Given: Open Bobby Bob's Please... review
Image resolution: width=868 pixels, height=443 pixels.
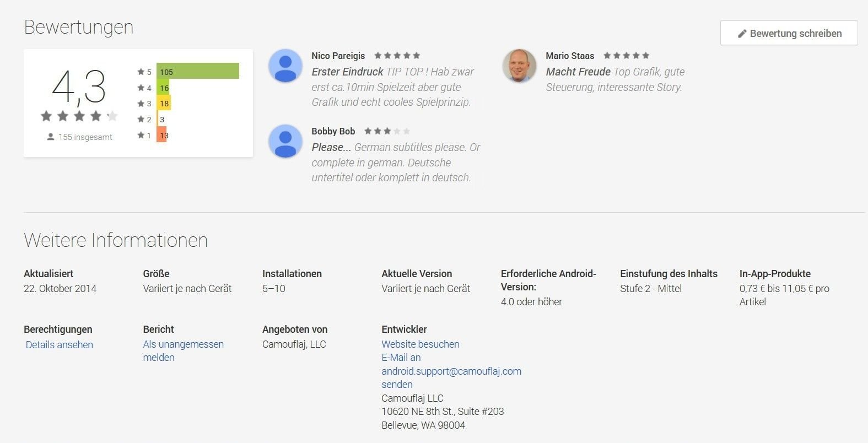Looking at the screenshot, I should tap(396, 163).
